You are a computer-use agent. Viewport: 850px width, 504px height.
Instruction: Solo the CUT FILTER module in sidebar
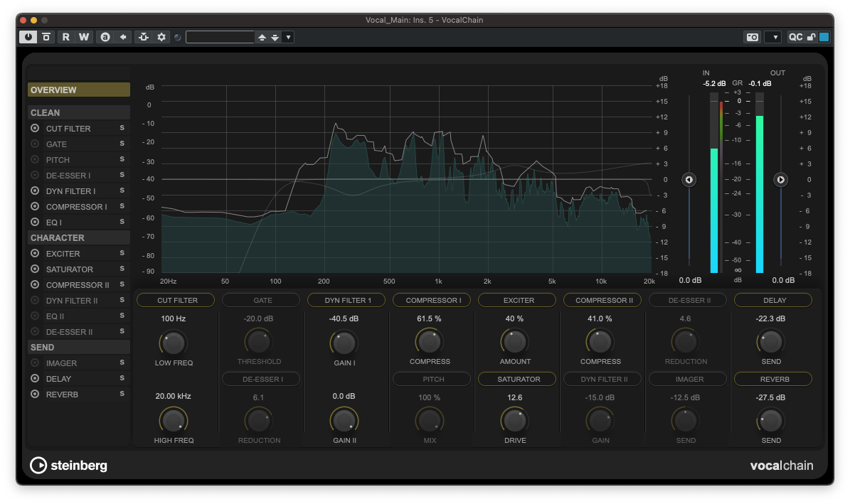click(x=122, y=128)
